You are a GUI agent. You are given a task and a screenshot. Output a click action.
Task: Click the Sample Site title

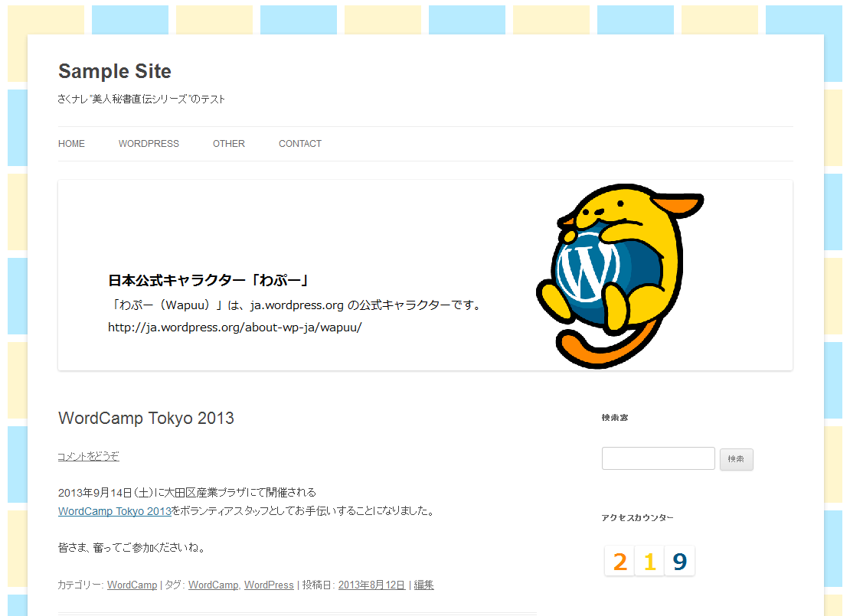(x=115, y=71)
